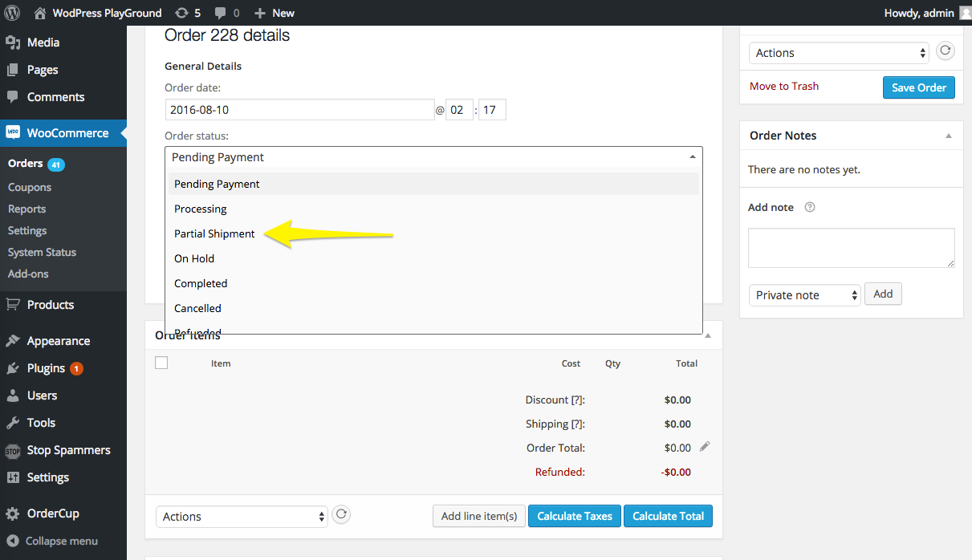Collapse the Order Notes panel

pyautogui.click(x=949, y=136)
